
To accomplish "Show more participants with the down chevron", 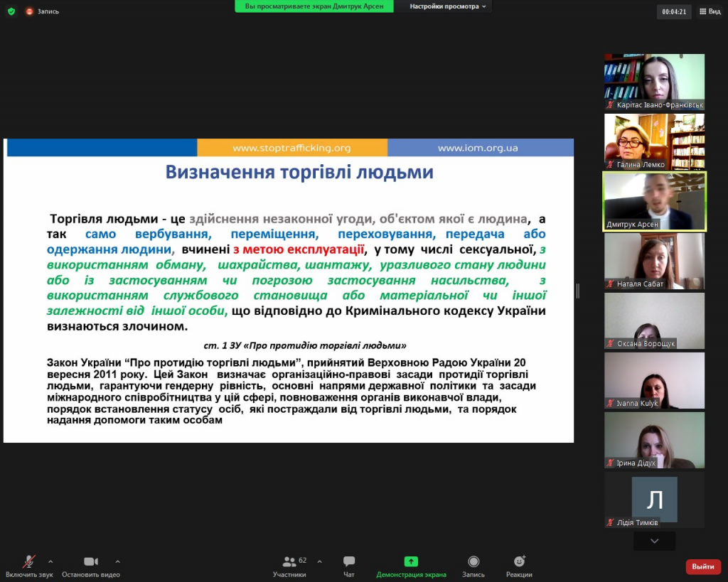I will click(x=655, y=541).
